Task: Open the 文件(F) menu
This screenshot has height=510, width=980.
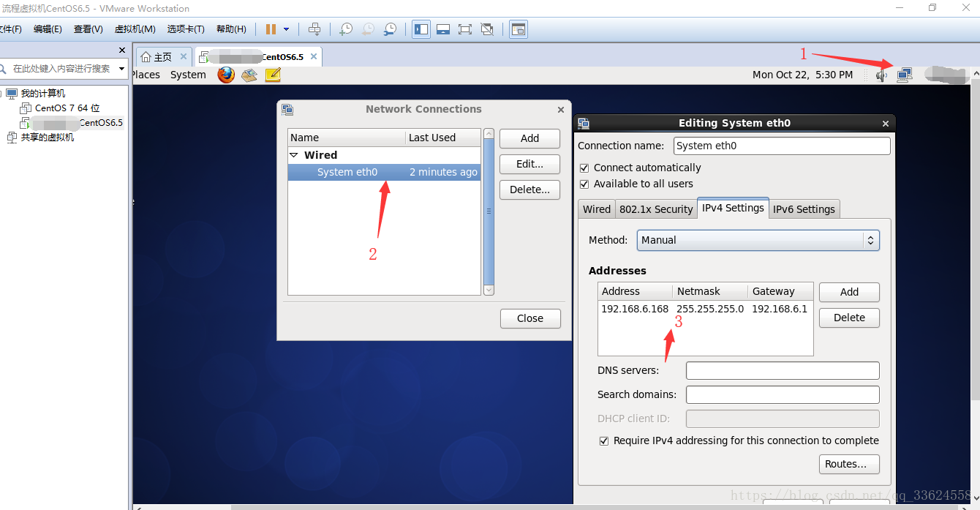Action: pos(10,29)
